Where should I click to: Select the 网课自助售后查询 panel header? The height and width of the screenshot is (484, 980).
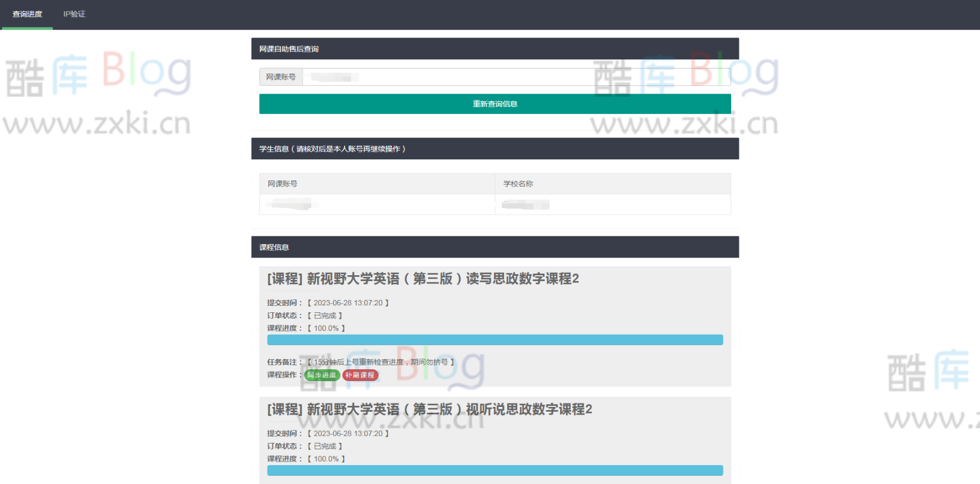tap(495, 49)
